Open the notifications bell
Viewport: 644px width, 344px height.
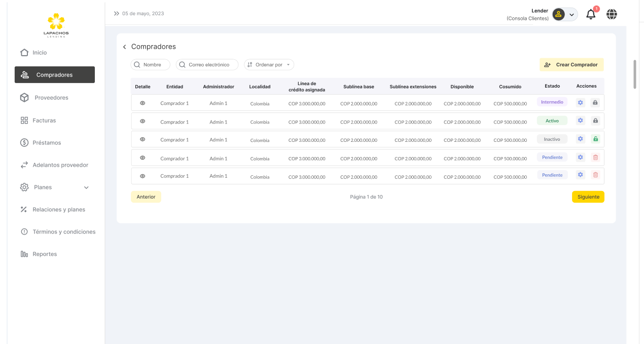pos(591,14)
